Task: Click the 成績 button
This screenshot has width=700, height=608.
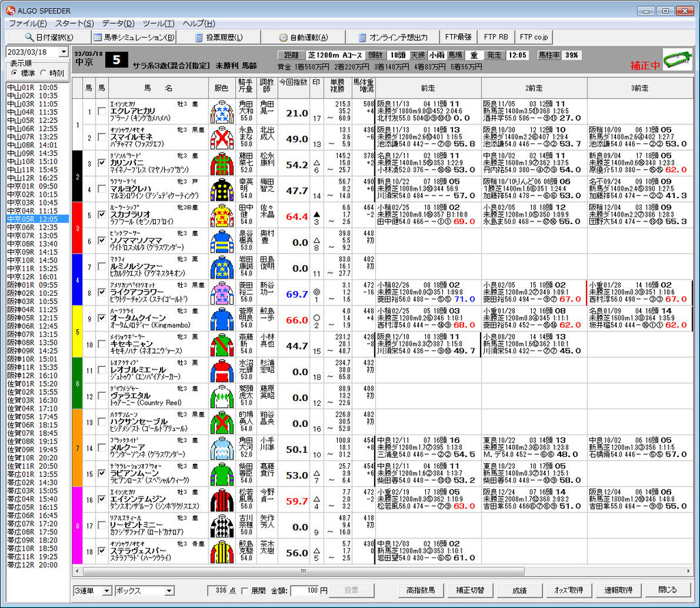Action: pyautogui.click(x=520, y=590)
